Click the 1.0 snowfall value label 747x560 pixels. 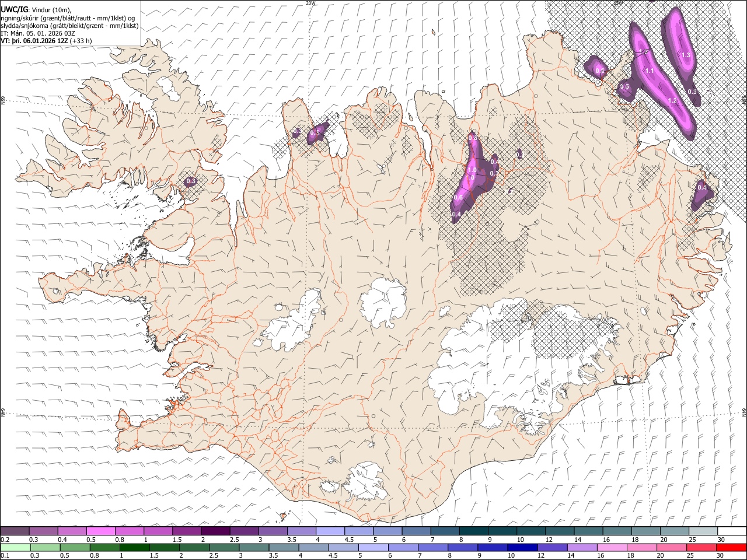472,170
